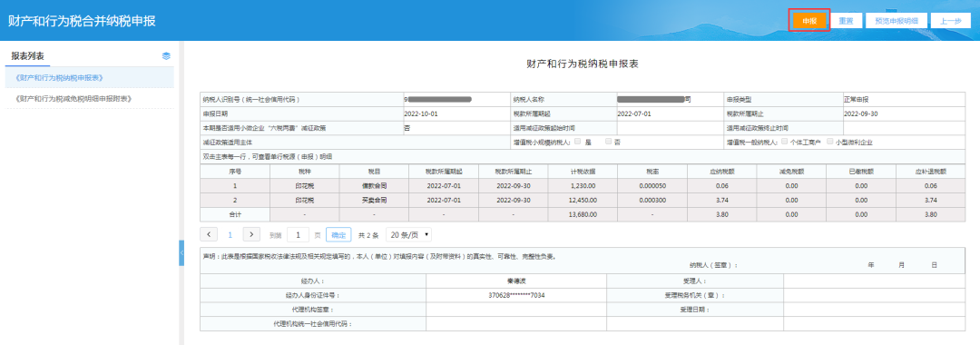The image size is (980, 345).
Task: Select row 2 印花税 买卖合同 tax item
Action: pos(583,200)
